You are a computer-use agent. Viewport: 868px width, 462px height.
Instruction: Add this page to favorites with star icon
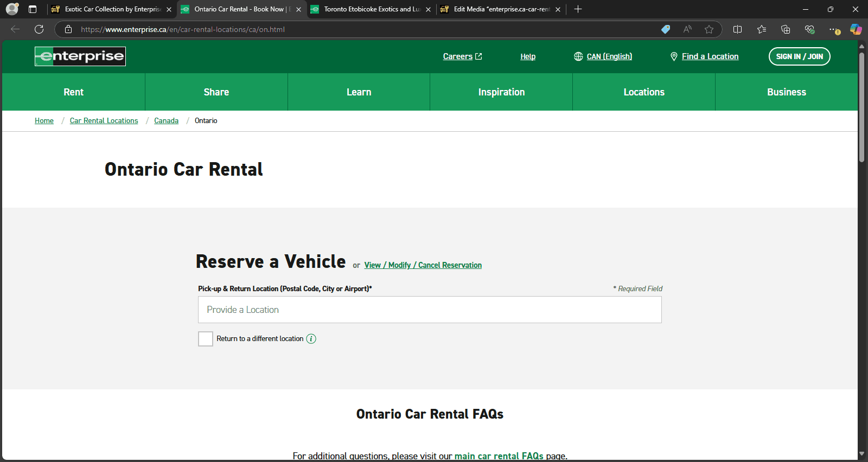(709, 29)
